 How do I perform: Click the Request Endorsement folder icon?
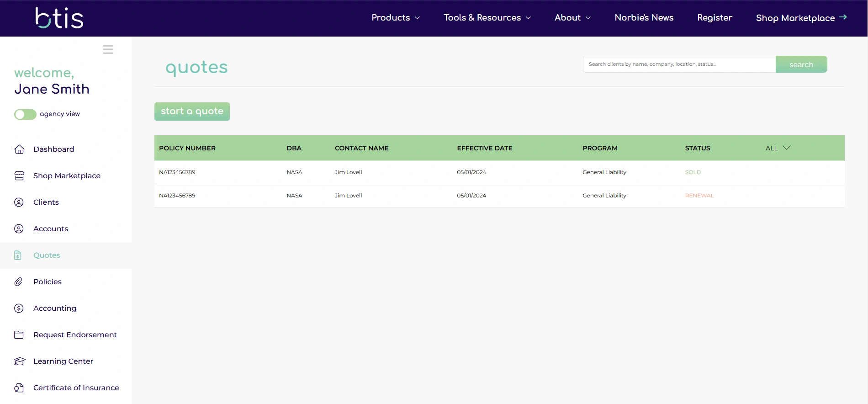pos(19,335)
